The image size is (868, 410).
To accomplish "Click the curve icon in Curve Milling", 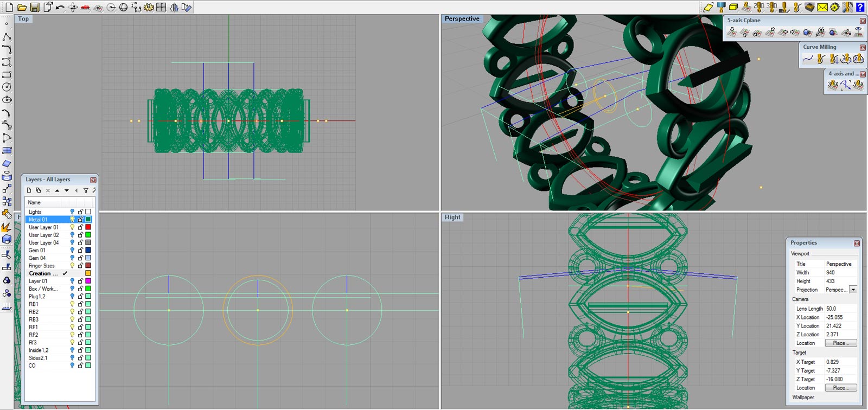I will pos(808,59).
